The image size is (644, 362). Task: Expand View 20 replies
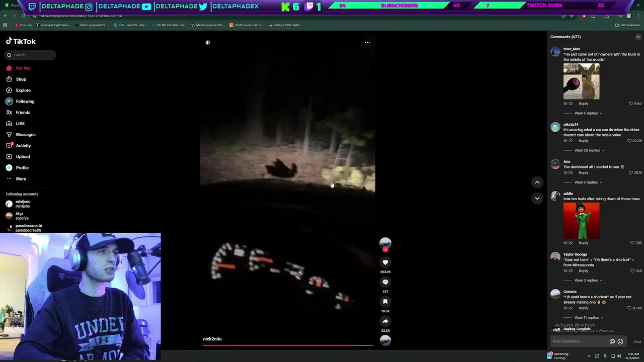589,150
